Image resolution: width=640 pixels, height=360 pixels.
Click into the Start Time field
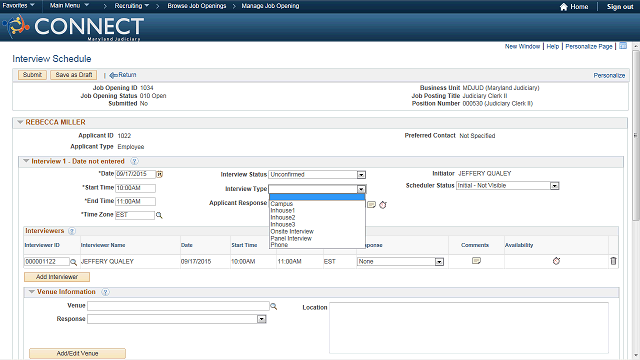click(136, 188)
